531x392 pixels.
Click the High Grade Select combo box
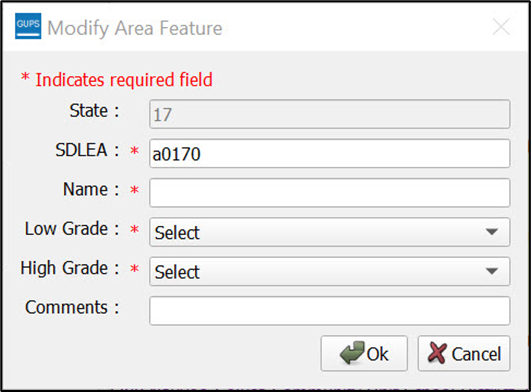tap(330, 271)
